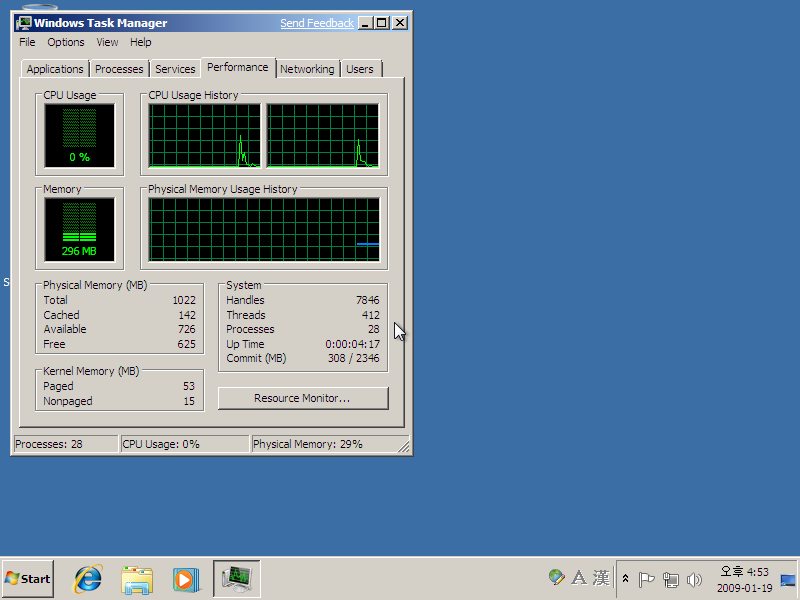Open the Action Center flag icon
This screenshot has height=600, width=800.
point(646,580)
